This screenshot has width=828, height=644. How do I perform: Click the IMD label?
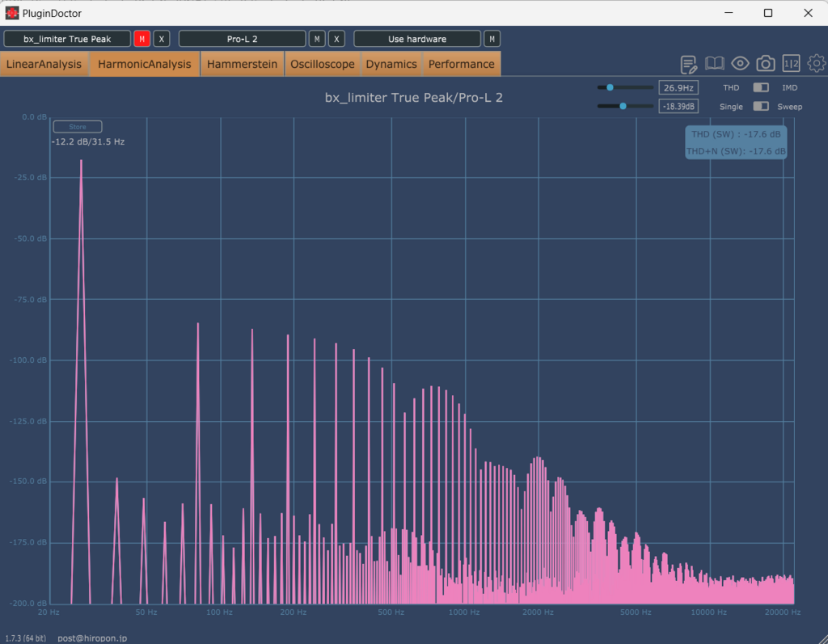click(789, 87)
